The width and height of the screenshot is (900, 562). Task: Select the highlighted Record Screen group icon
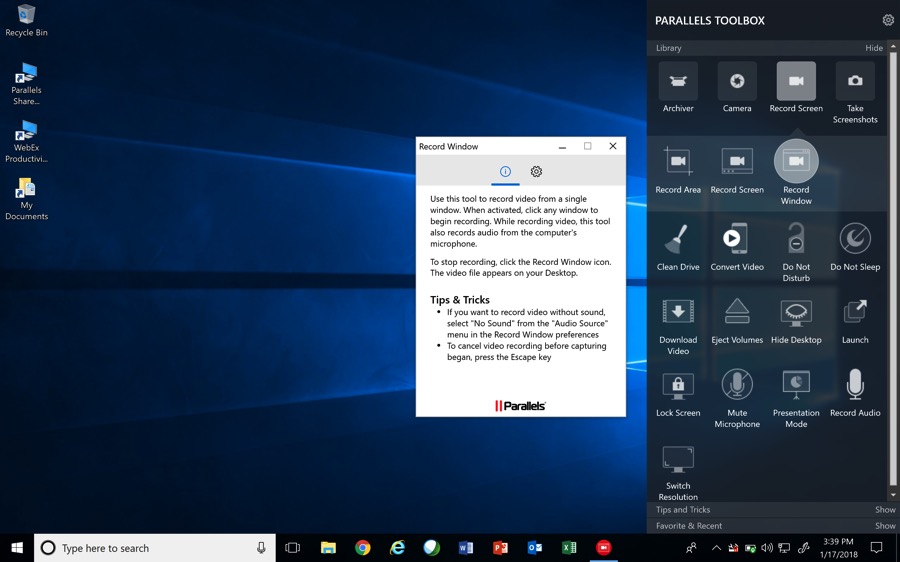coord(796,81)
